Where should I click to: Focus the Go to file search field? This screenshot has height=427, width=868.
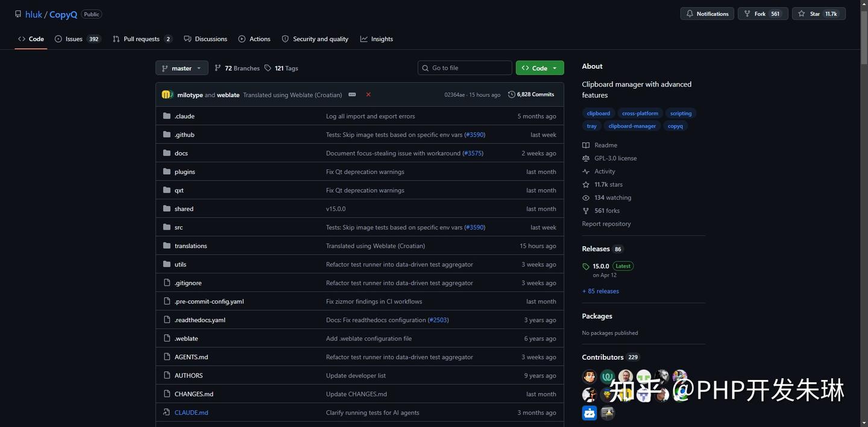[465, 68]
